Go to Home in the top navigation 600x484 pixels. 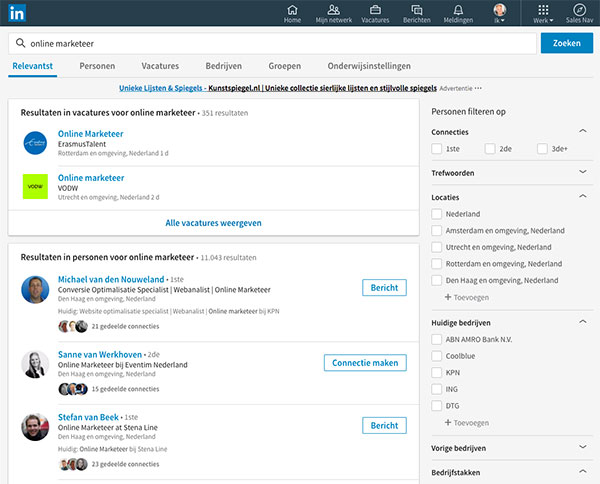[x=292, y=14]
